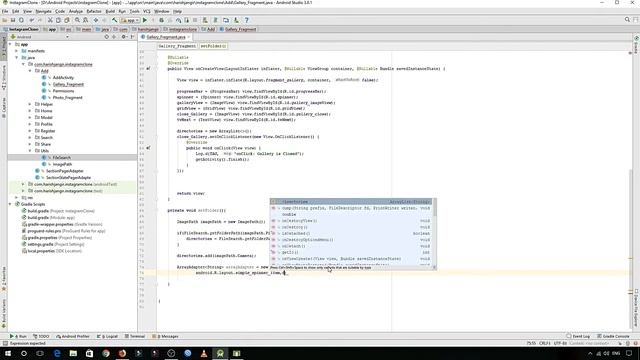Collapse the java folder
The image size is (640, 360).
pos(16,58)
